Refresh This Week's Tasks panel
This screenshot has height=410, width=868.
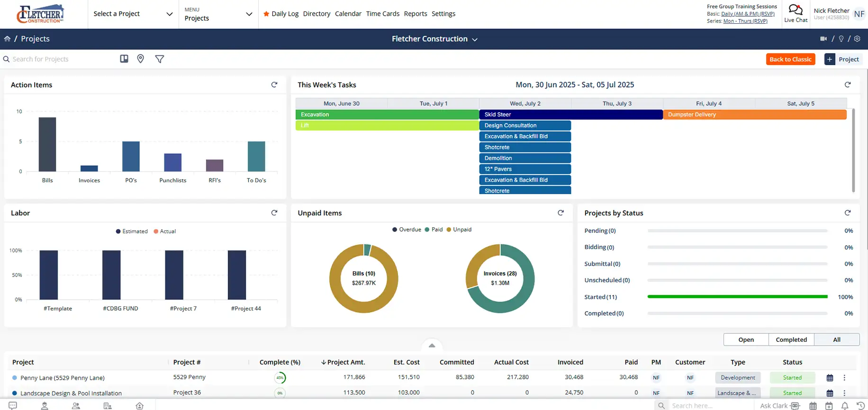pyautogui.click(x=848, y=85)
